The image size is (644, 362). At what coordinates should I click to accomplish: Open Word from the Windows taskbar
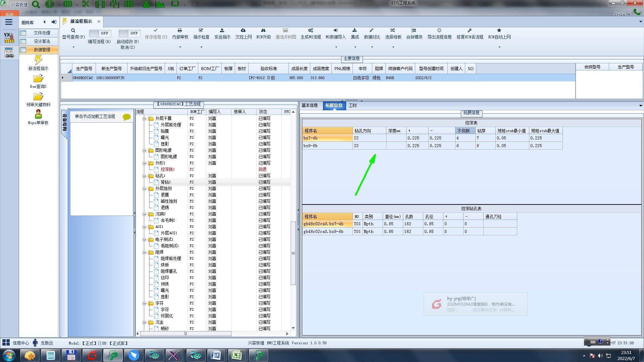tap(216, 355)
